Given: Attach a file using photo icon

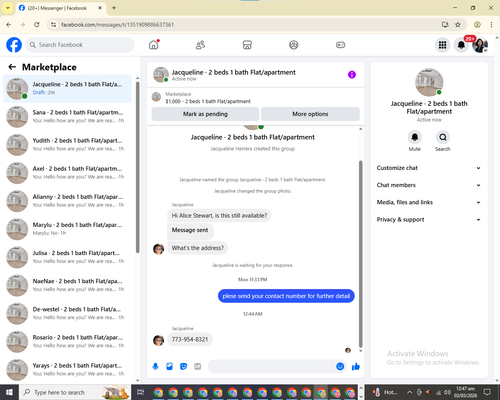Looking at the screenshot, I should click(169, 367).
